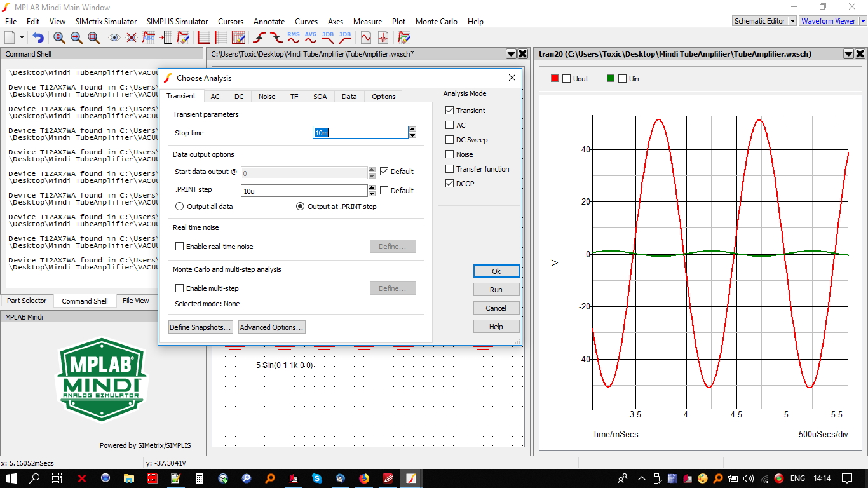Enable the Transfer function checkbox
Screen dimensions: 868x488
coord(450,169)
